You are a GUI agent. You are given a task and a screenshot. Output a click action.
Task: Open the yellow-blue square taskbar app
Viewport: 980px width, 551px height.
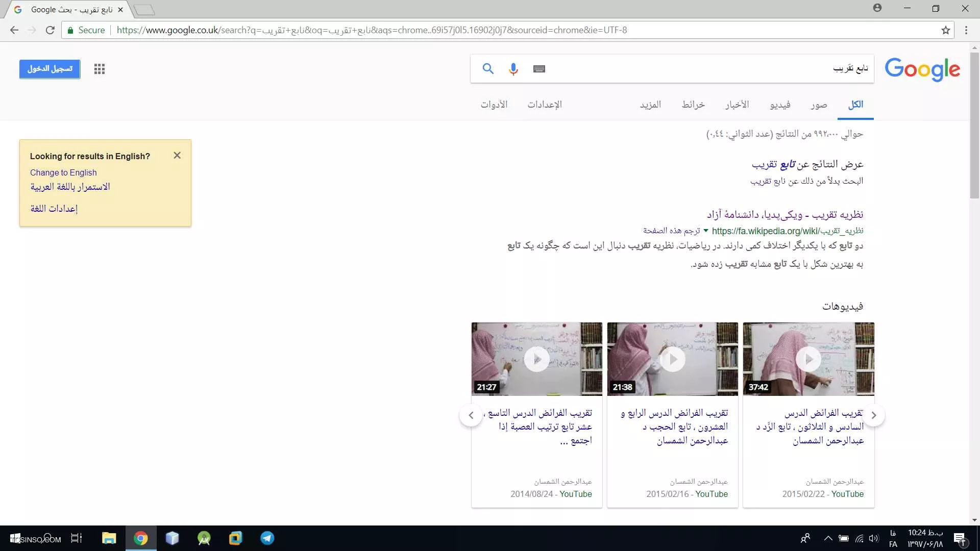pyautogui.click(x=235, y=538)
